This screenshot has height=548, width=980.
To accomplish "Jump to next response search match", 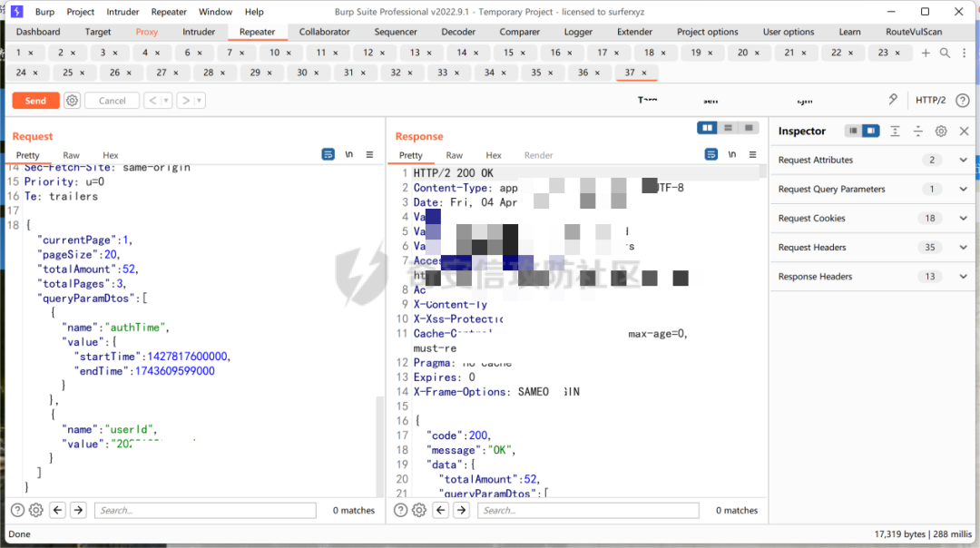I will 461,511.
